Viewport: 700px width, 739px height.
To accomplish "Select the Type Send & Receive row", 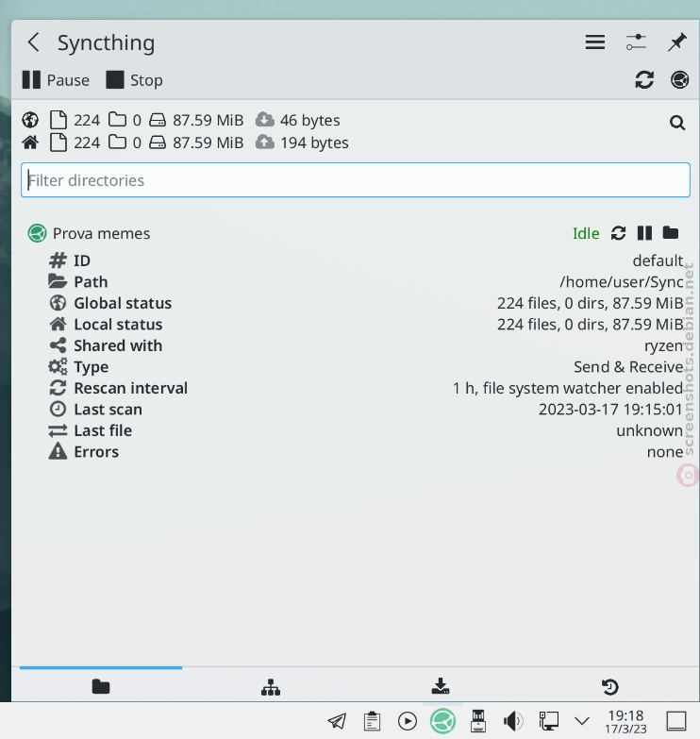I will [x=365, y=367].
